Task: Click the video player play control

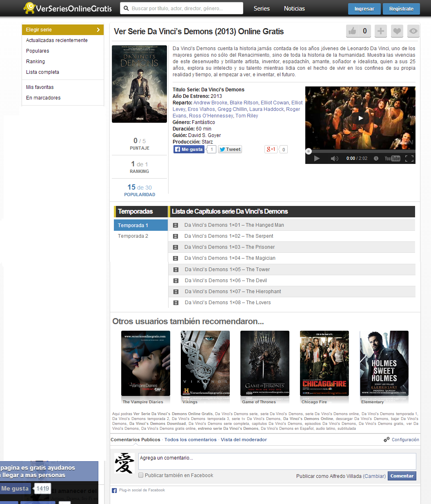Action: [317, 159]
